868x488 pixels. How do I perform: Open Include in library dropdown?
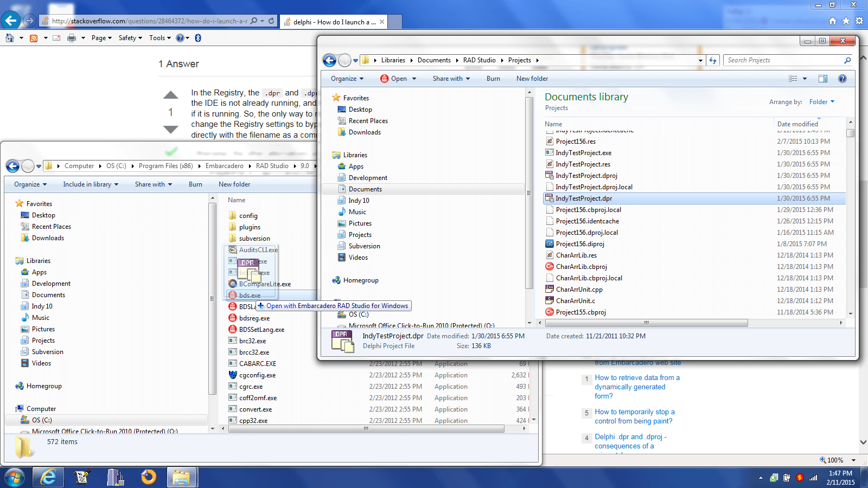(x=91, y=184)
